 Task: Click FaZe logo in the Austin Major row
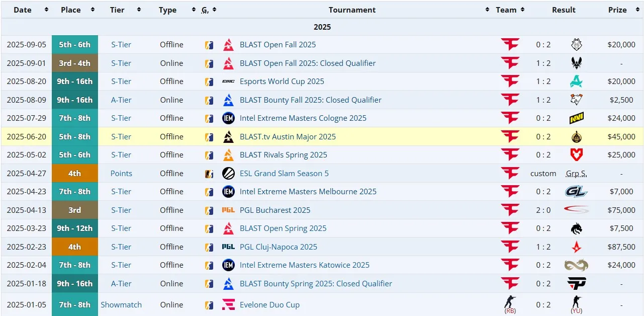pos(510,137)
